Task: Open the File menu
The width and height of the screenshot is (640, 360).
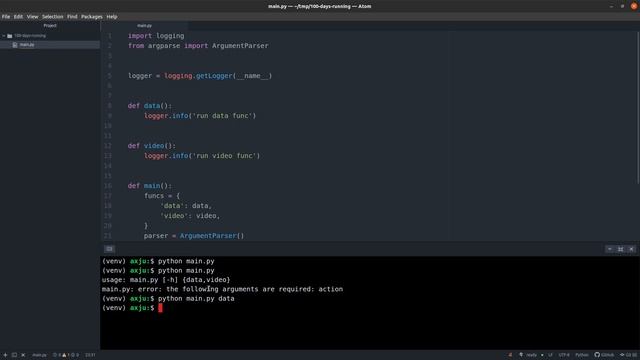Action: pos(6,17)
